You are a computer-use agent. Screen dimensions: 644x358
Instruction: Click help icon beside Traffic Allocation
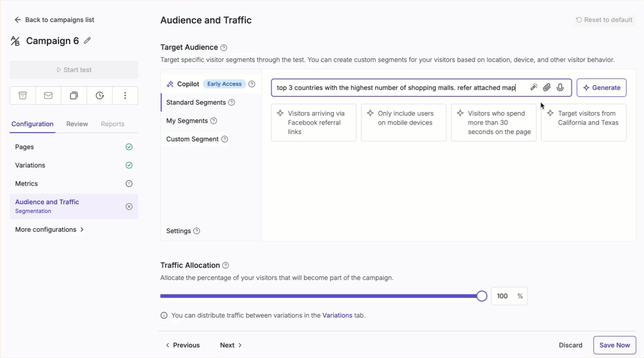tap(226, 265)
